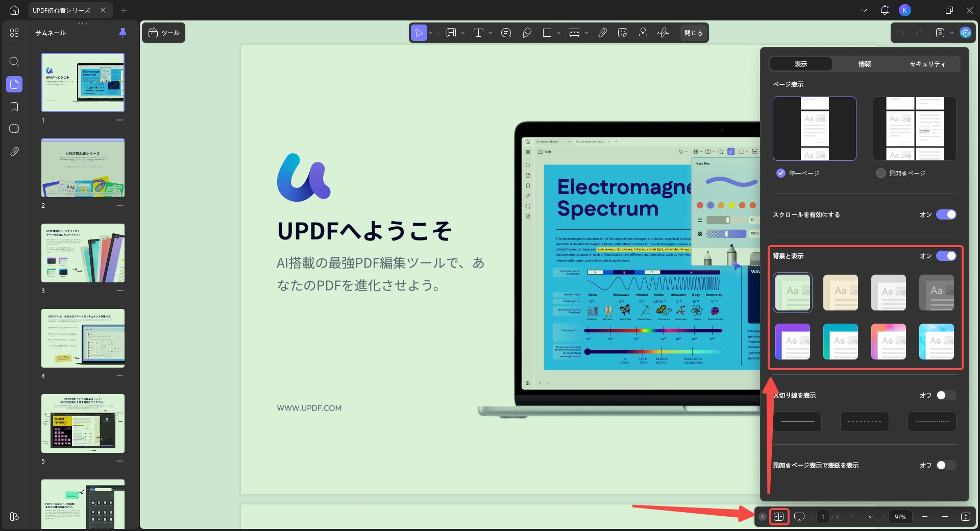The image size is (980, 531).
Task: Go to the next page arrow
Action: point(871,517)
